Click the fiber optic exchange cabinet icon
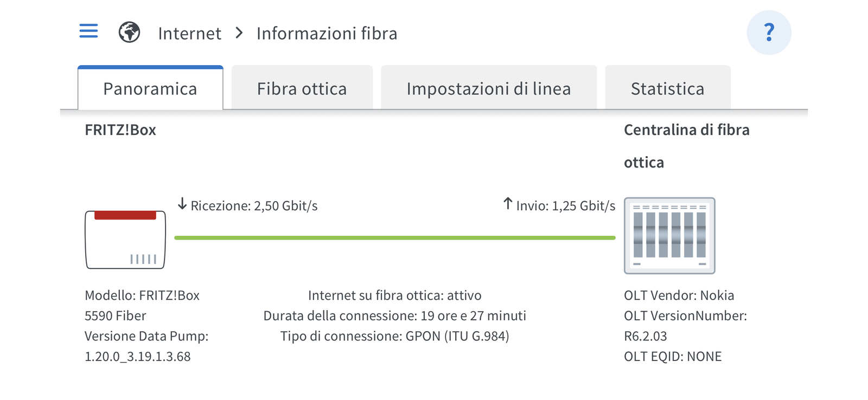Image resolution: width=868 pixels, height=400 pixels. (669, 236)
